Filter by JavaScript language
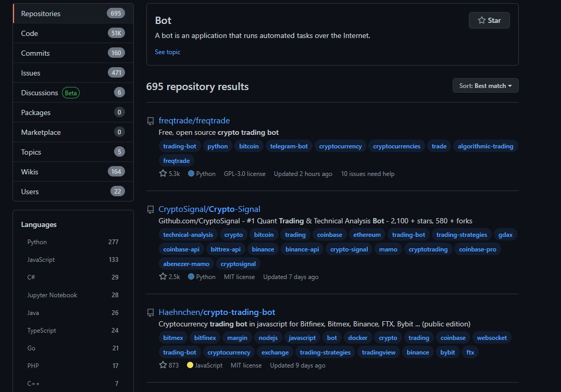The image size is (561, 392). pos(73,260)
